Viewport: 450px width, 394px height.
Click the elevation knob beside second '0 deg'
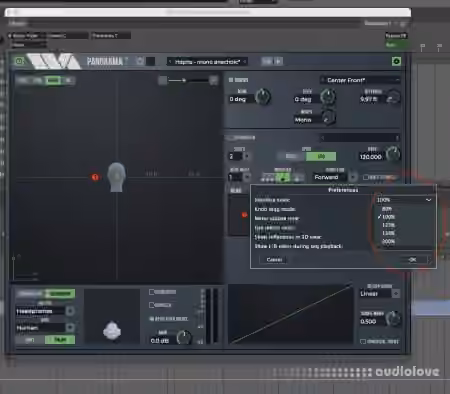point(328,97)
